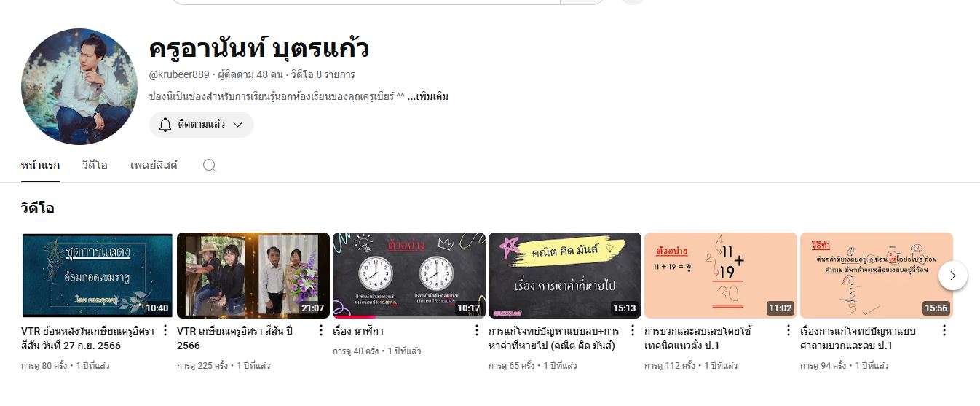The image size is (980, 406).
Task: Switch to the วิดีโอ tab
Action: 95,165
